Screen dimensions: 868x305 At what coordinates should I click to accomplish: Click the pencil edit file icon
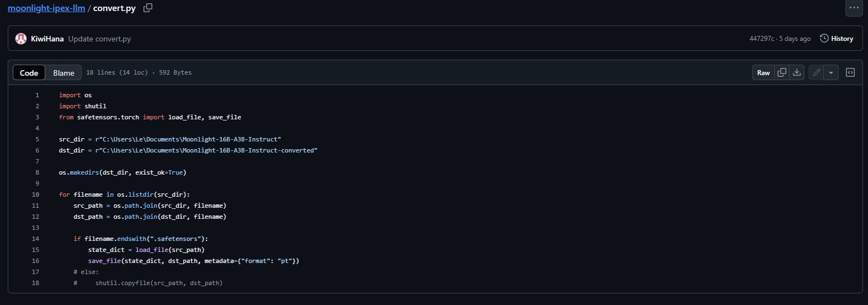tap(816, 72)
